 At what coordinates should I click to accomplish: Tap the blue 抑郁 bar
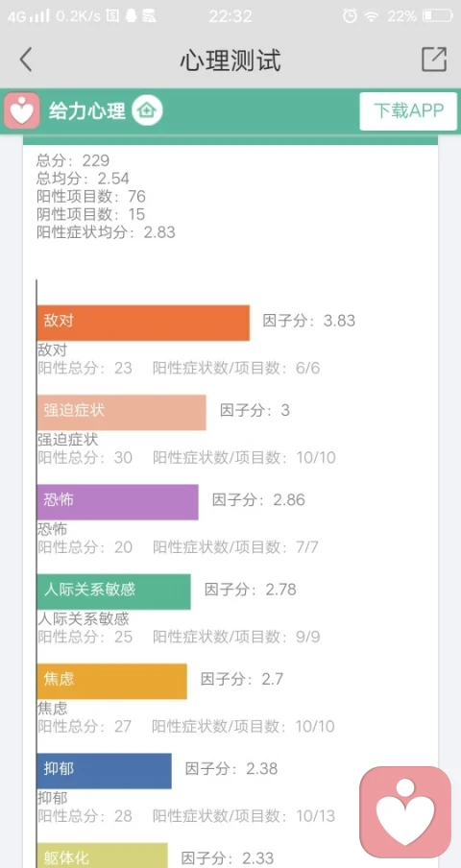(104, 771)
